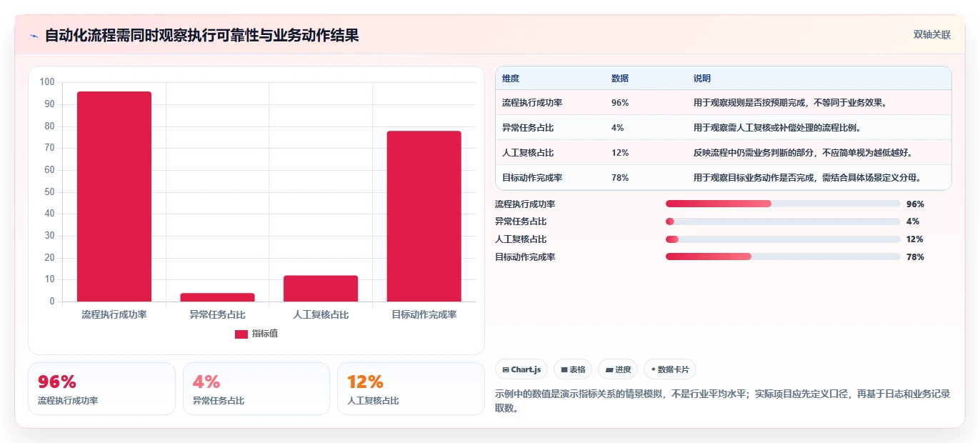Select table cell 流程执行成功率

(x=532, y=103)
